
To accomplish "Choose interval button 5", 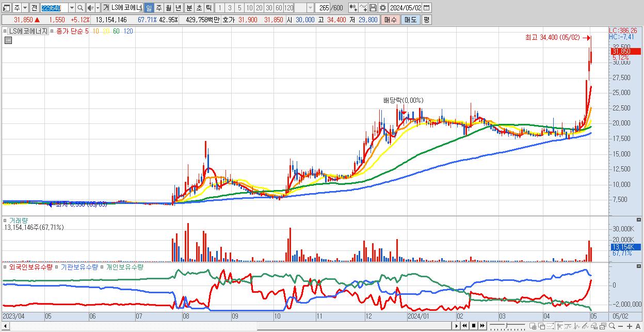I will tap(239, 8).
